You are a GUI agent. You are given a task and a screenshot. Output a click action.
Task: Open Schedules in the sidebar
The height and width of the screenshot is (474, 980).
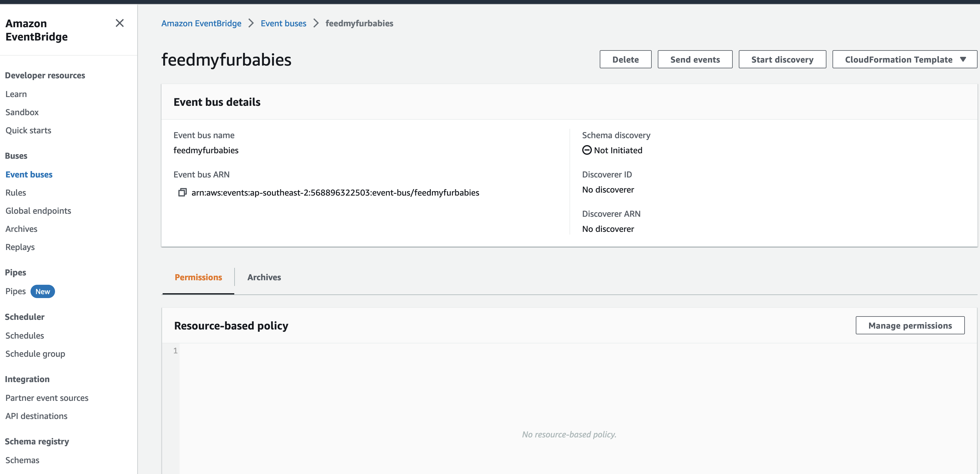25,336
